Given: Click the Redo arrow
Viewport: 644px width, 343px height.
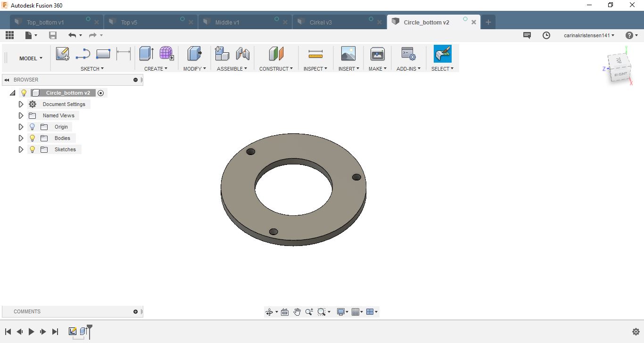Looking at the screenshot, I should coord(93,35).
